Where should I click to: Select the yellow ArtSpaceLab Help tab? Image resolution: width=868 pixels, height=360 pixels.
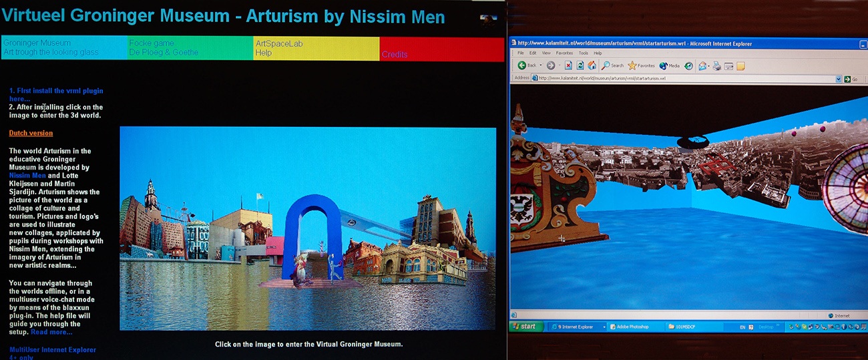coord(316,48)
